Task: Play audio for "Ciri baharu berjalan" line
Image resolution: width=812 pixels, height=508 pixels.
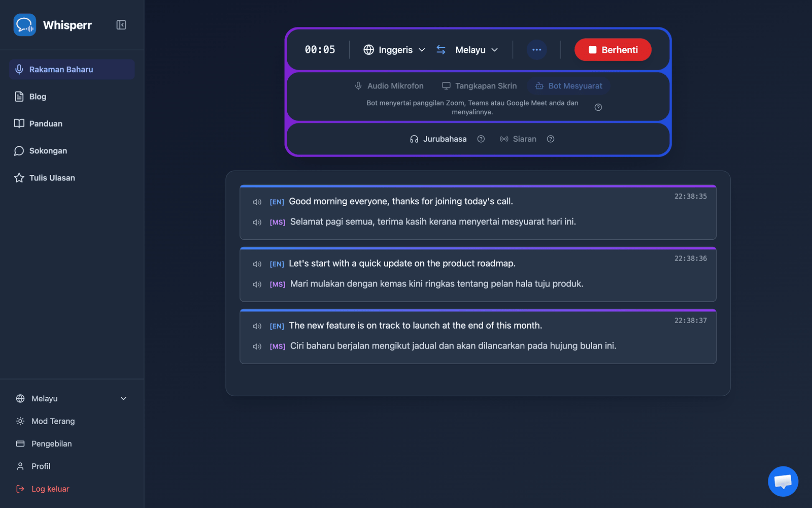Action: pyautogui.click(x=257, y=346)
